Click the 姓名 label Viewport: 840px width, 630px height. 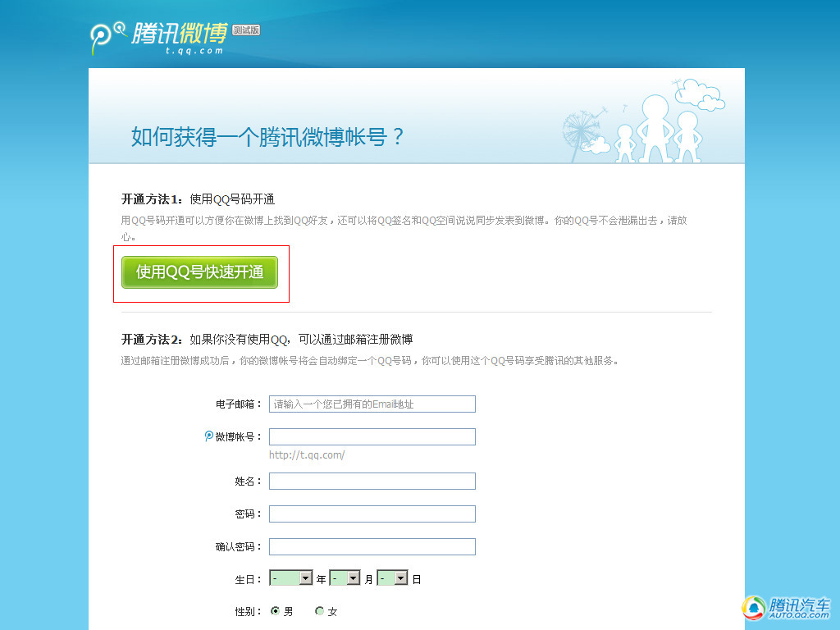[x=248, y=482]
